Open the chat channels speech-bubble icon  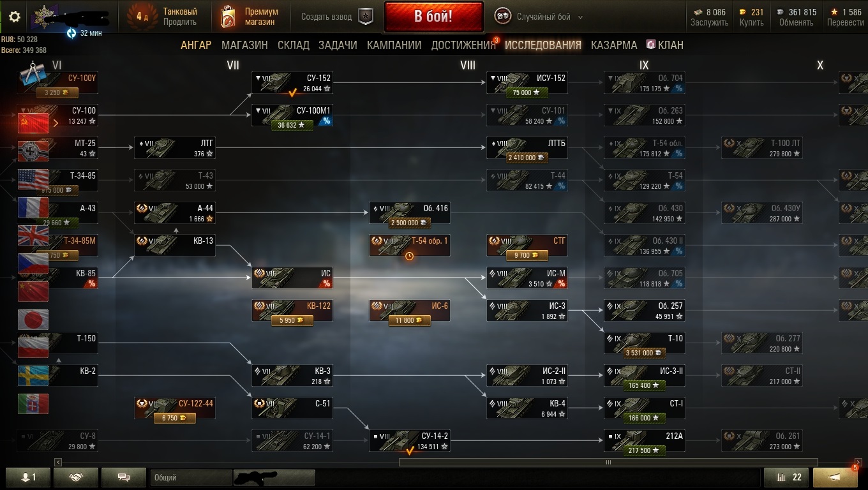click(124, 477)
